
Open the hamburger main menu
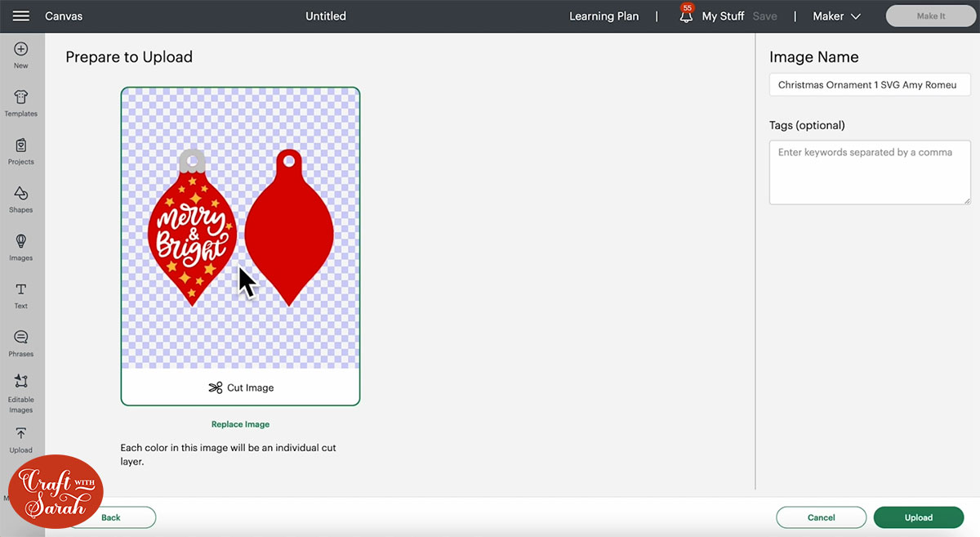(x=21, y=16)
